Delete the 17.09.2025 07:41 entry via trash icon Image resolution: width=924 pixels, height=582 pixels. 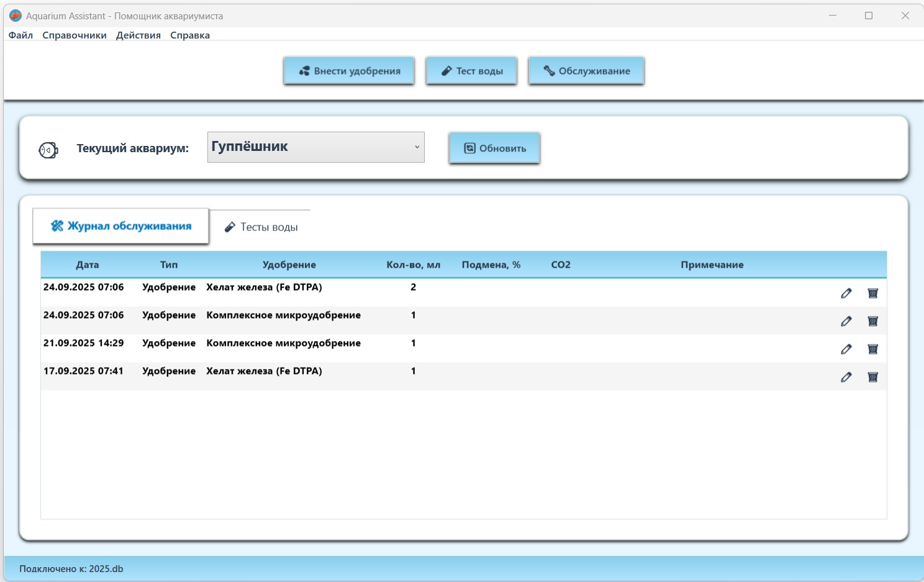pyautogui.click(x=872, y=377)
